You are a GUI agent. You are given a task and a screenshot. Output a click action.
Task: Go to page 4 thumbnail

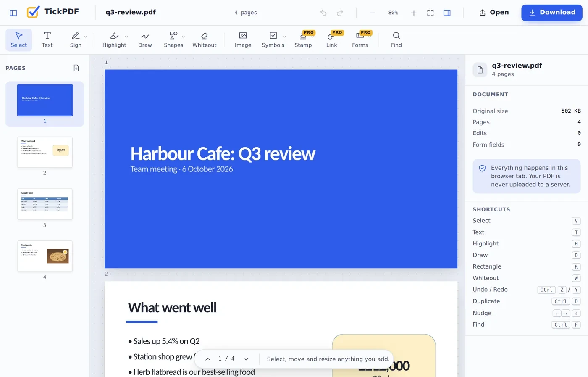point(45,256)
